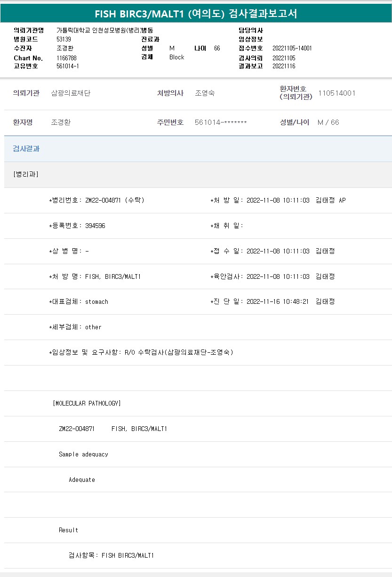This screenshot has width=392, height=577.
Task: Select 대표검체 value stomach
Action: coord(96,302)
